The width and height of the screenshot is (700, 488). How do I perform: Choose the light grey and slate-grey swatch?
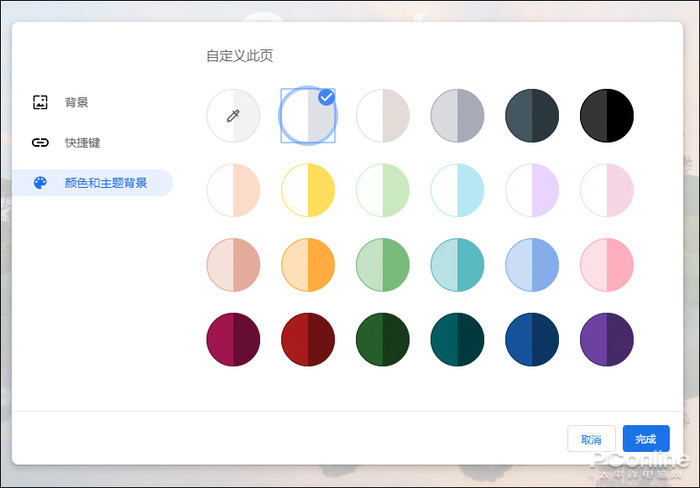click(x=457, y=116)
